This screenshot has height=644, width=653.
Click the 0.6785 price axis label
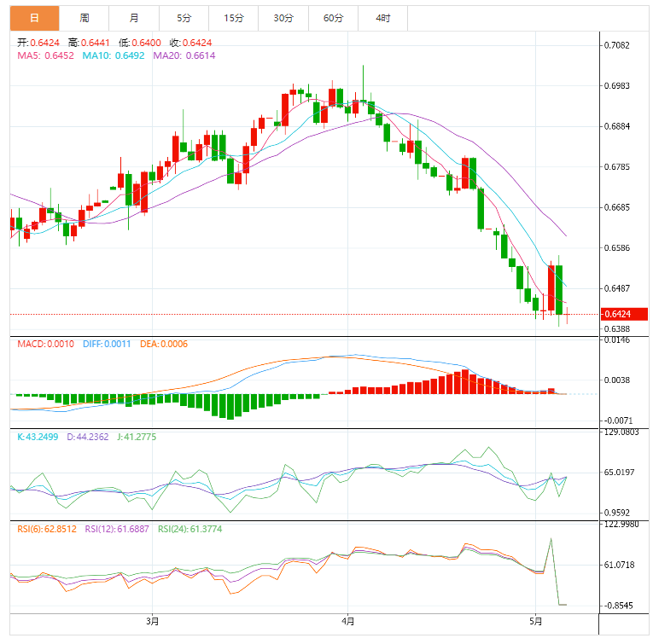tap(617, 167)
